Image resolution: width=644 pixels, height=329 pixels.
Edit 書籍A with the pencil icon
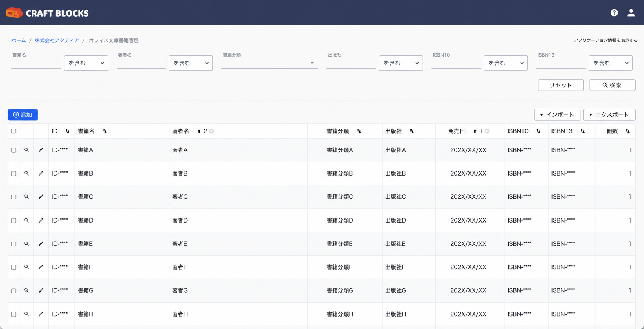tap(41, 150)
